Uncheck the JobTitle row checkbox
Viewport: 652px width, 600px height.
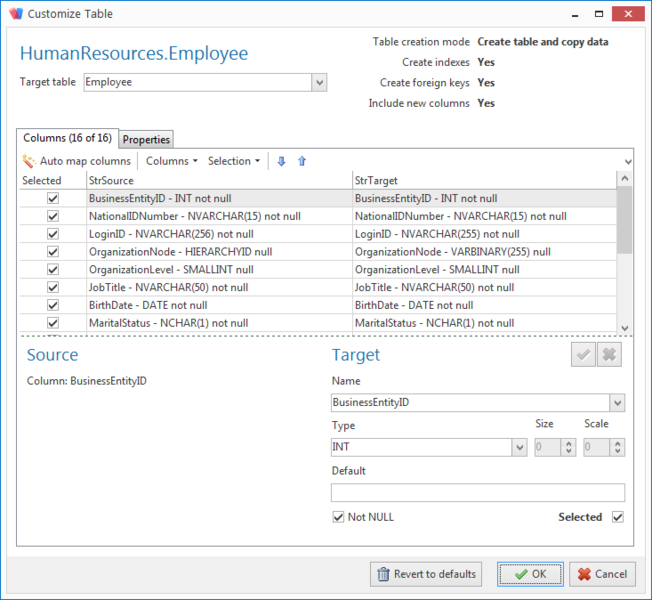[x=53, y=287]
